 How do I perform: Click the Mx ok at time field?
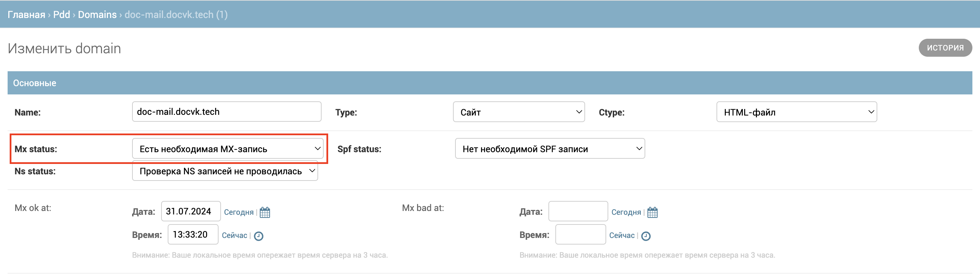193,234
